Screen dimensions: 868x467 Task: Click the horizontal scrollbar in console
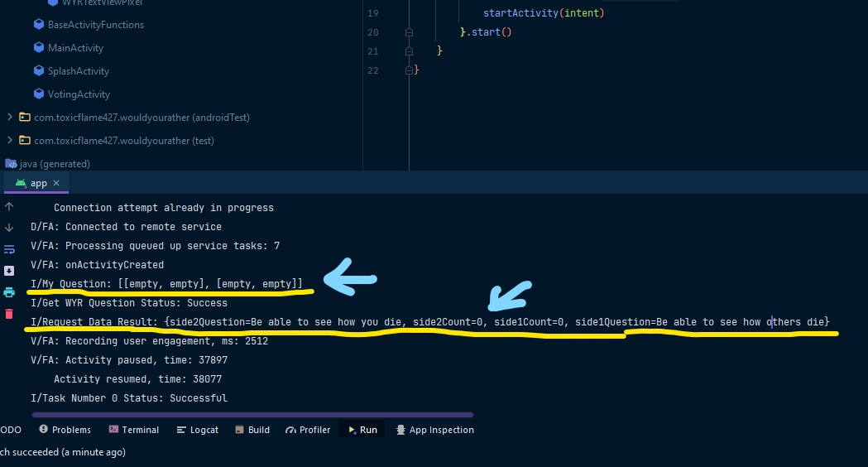pyautogui.click(x=252, y=414)
